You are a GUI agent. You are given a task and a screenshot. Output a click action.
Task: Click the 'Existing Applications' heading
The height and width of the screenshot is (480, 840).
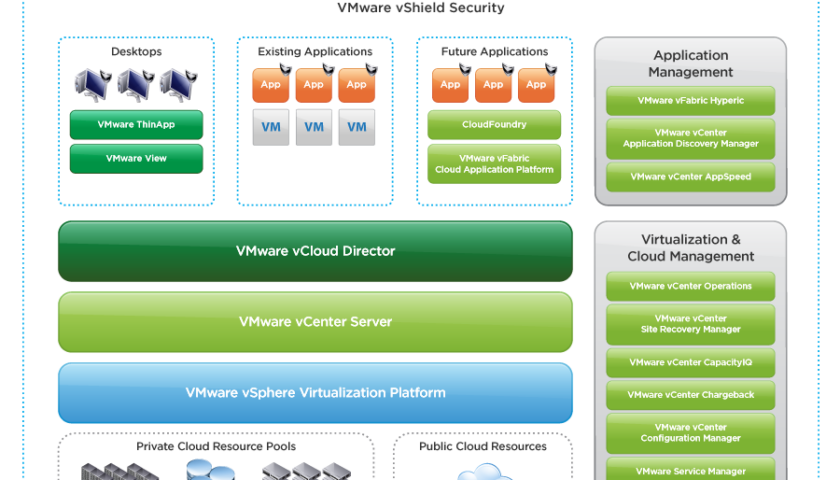click(315, 52)
